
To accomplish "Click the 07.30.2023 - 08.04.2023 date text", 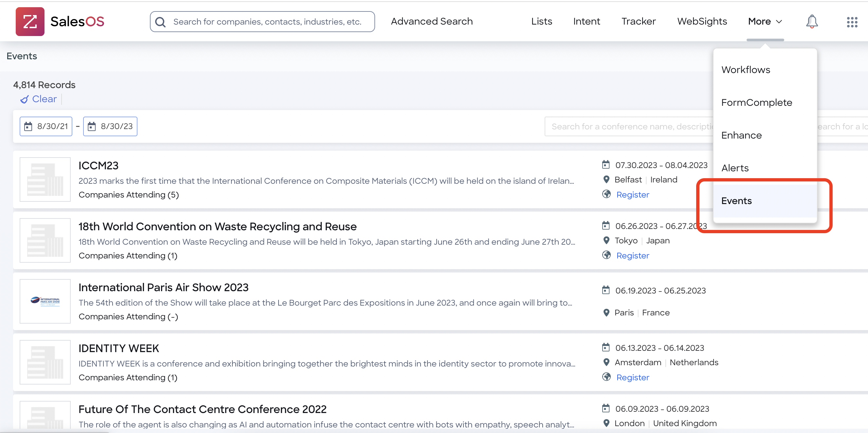I will pyautogui.click(x=661, y=165).
